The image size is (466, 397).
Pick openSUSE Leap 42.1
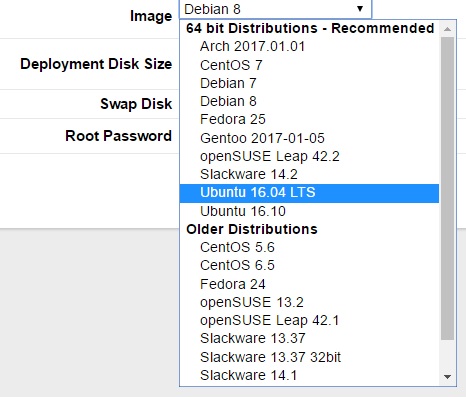click(309, 320)
